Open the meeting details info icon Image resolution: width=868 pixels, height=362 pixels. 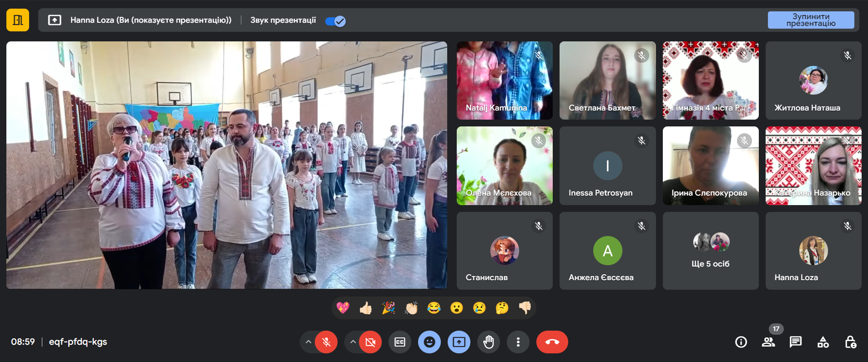pyautogui.click(x=741, y=342)
